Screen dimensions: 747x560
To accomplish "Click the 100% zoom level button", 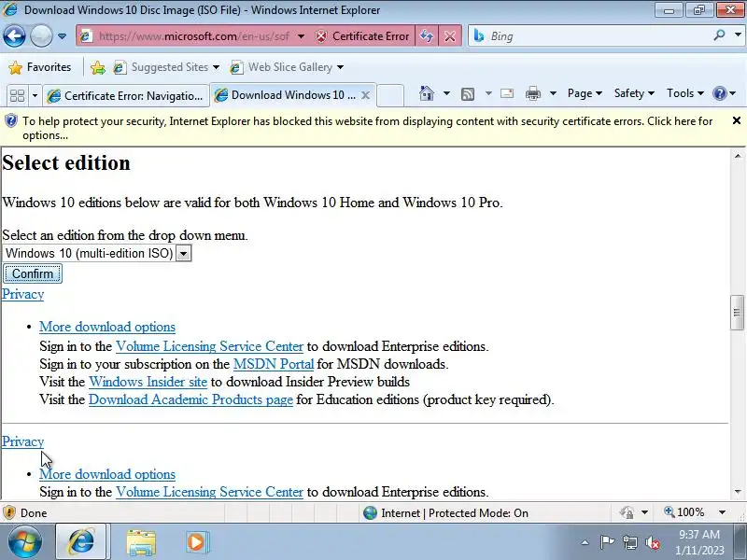I will [684, 512].
